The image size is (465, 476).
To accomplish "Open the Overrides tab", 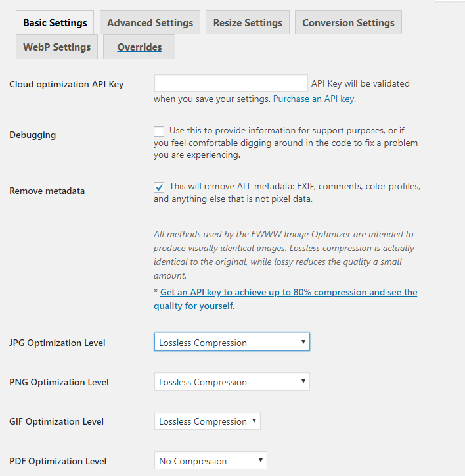I will tap(139, 47).
